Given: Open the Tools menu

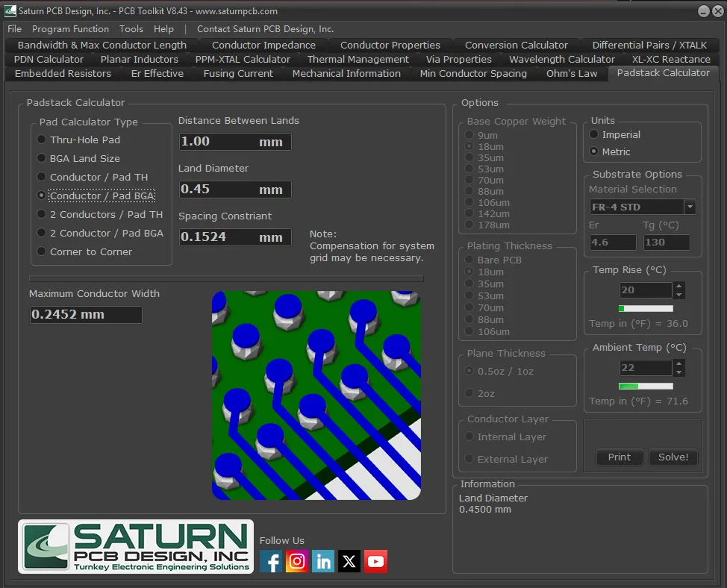Looking at the screenshot, I should coord(131,28).
